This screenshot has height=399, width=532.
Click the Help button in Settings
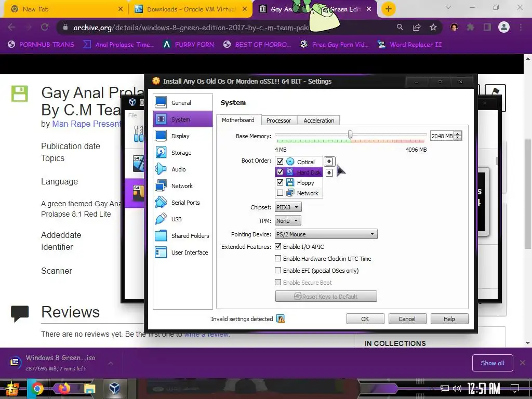[x=449, y=319]
